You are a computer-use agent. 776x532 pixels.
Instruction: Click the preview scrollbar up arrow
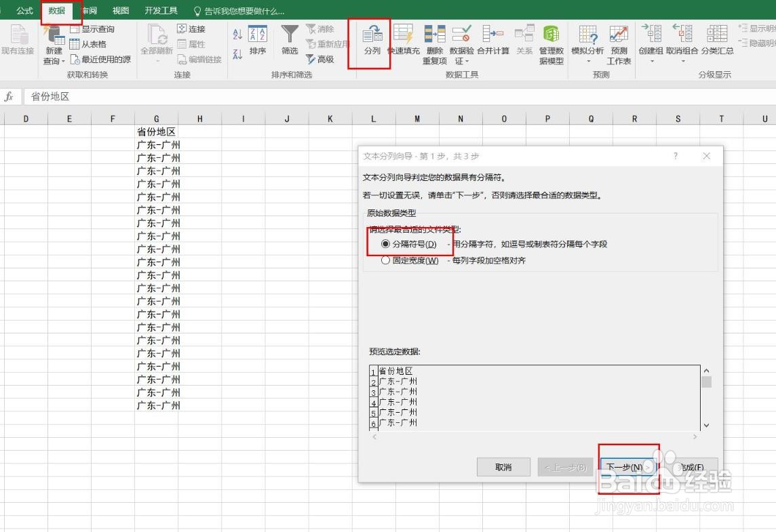click(707, 371)
